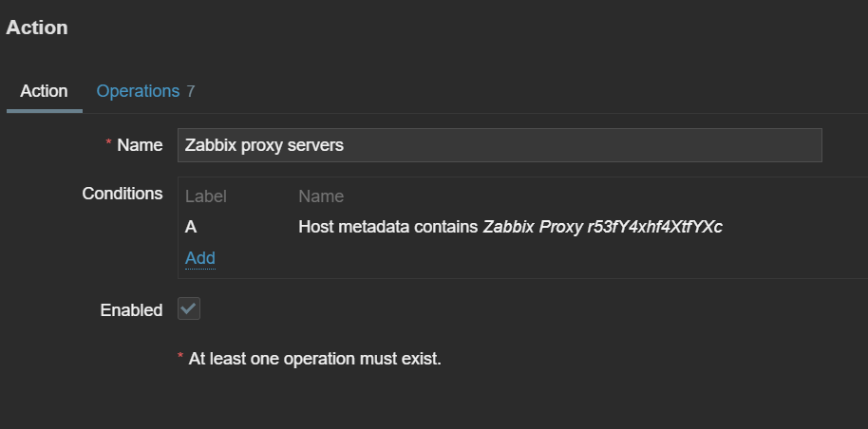Click the checkmark inside the Enabled box
Image resolution: width=868 pixels, height=429 pixels.
[189, 309]
